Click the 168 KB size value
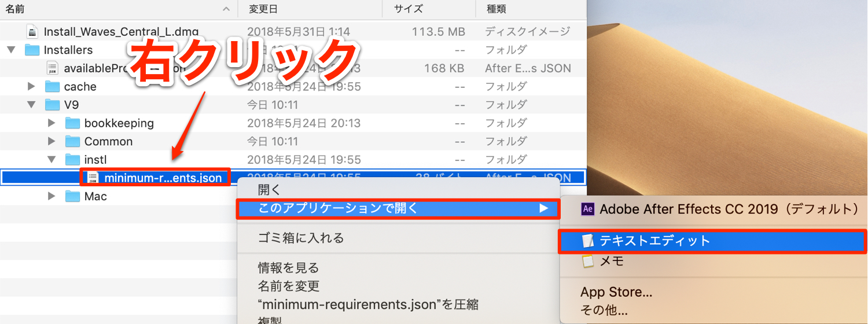The height and width of the screenshot is (324, 868). [444, 68]
